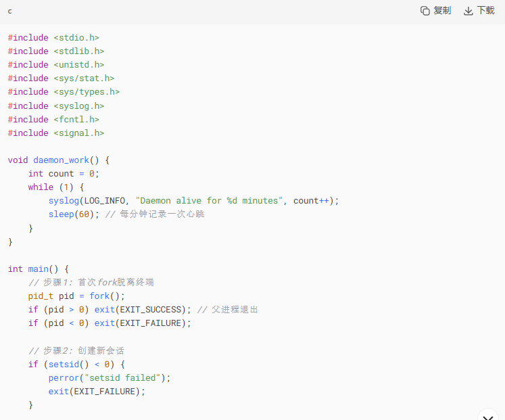Click the download arrow icon beside 下载
The width and height of the screenshot is (505, 420).
(x=468, y=11)
